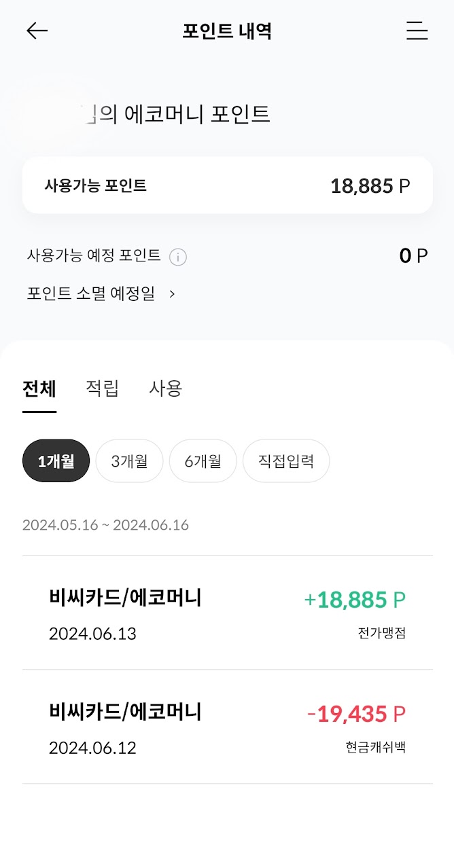
Task: Select the 전체 tab
Action: (39, 388)
